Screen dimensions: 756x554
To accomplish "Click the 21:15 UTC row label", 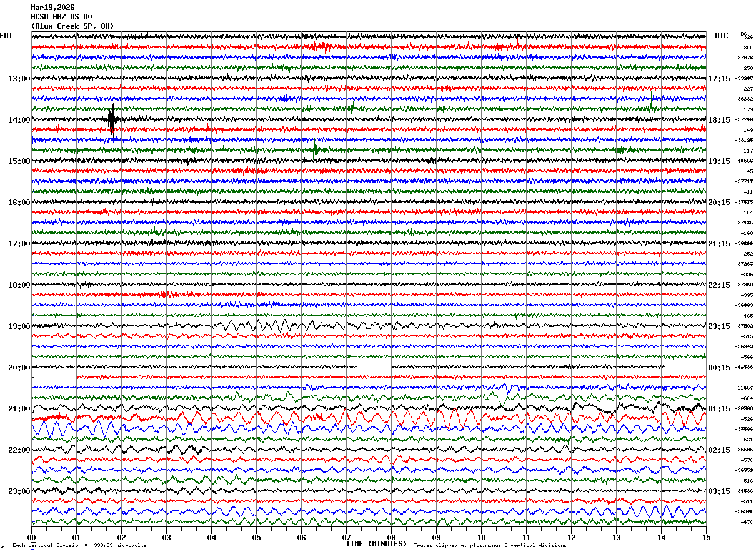I will (719, 244).
